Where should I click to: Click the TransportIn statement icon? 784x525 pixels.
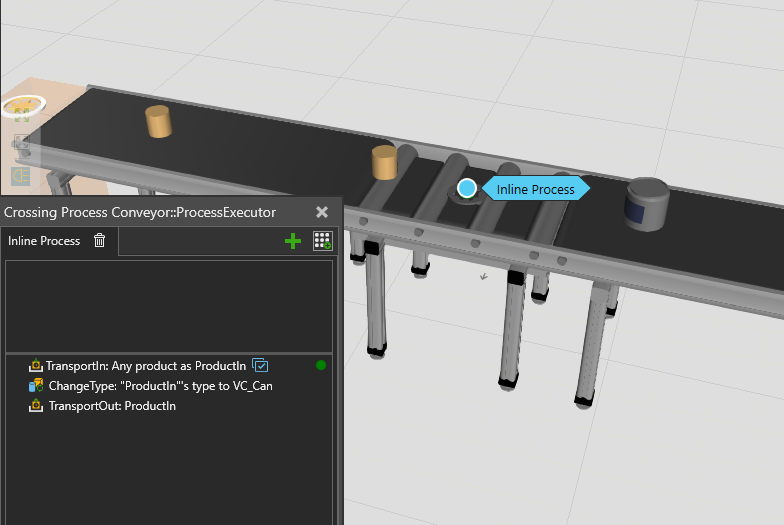coord(36,366)
